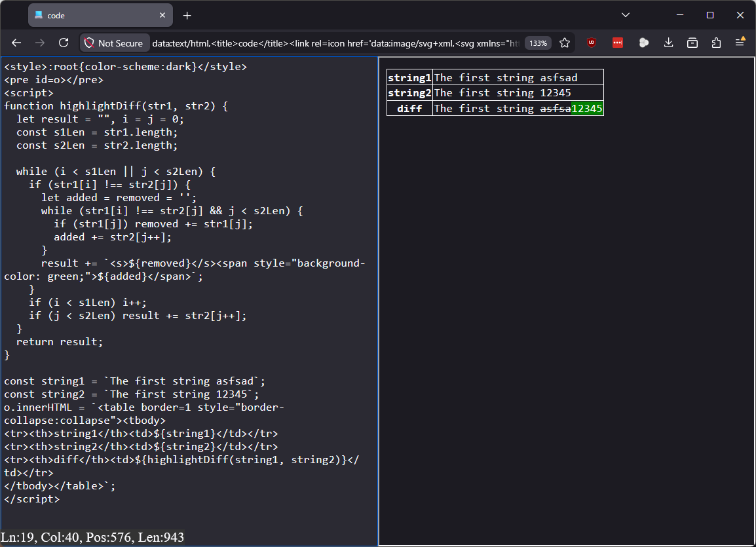Click the 'const string1' declaration line
This screenshot has height=547, width=756.
coord(134,381)
